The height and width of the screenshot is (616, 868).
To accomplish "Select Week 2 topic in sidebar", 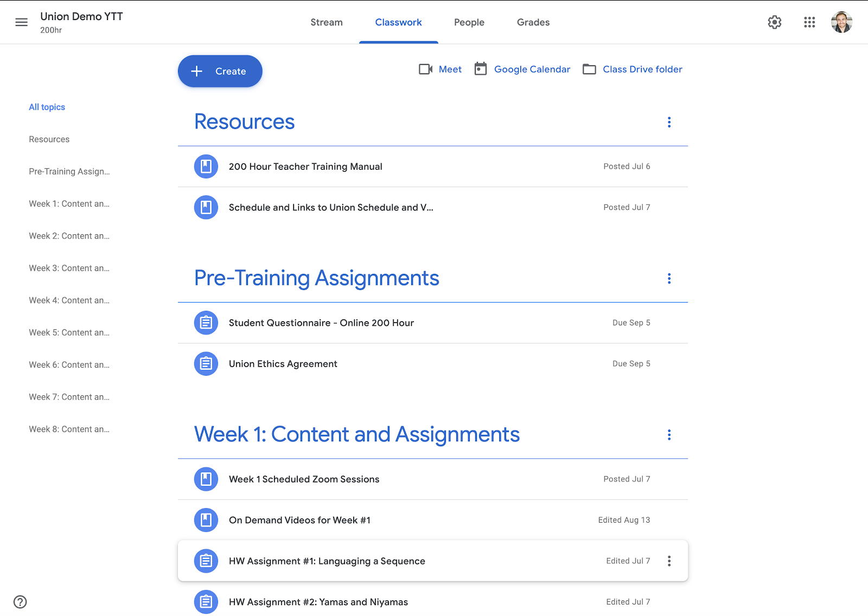I will click(69, 236).
